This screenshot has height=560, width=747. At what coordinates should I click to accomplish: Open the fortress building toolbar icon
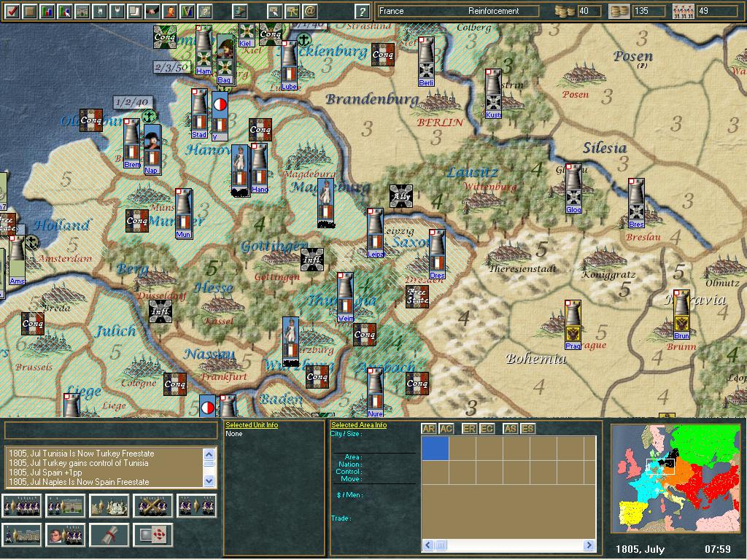pyautogui.click(x=82, y=11)
